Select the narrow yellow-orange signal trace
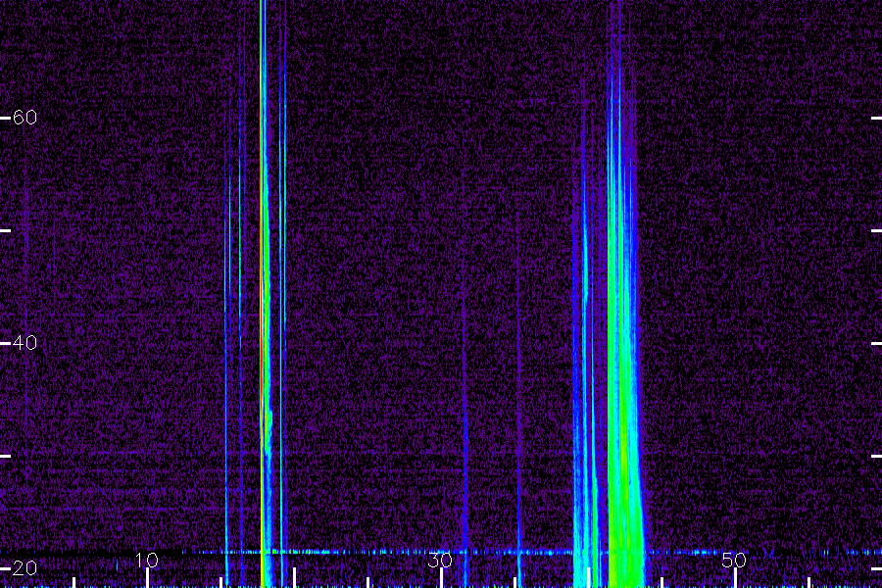882x588 pixels. (x=263, y=293)
